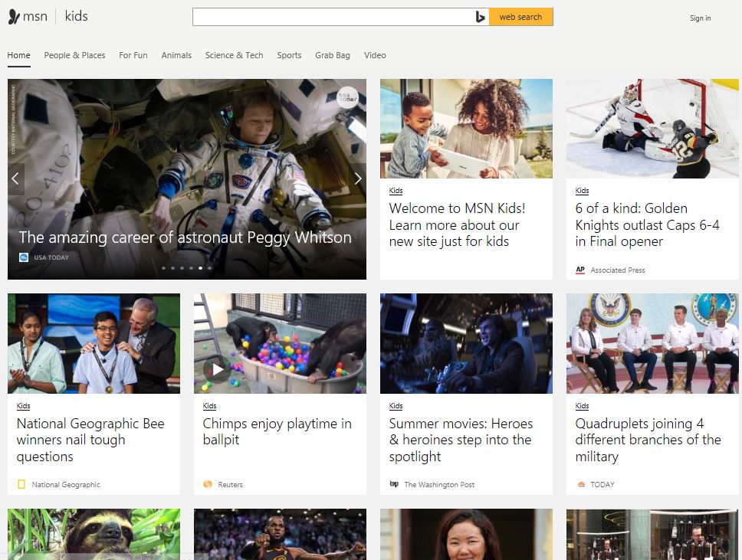This screenshot has width=742, height=560.
Task: Select the first carousel indicator dot
Action: [163, 268]
